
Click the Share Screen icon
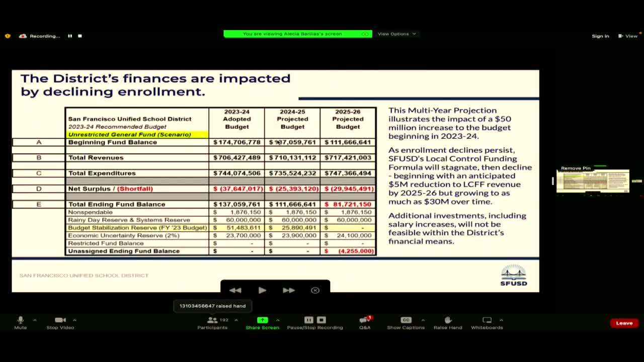(x=262, y=320)
